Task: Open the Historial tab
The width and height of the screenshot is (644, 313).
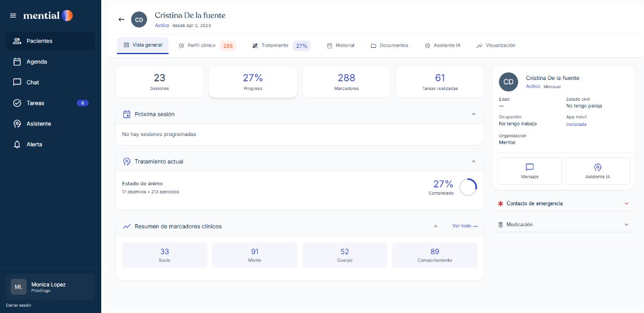Action: point(340,45)
